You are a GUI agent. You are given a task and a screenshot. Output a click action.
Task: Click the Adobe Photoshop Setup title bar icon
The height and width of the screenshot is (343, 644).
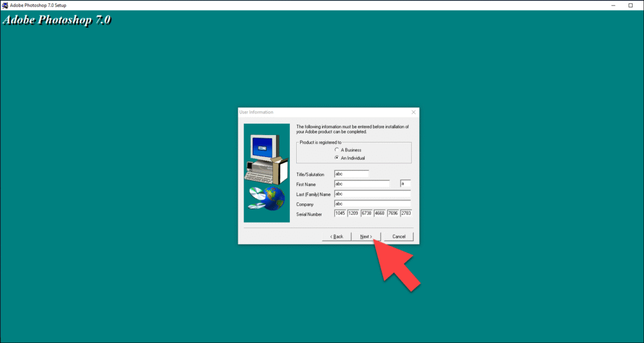point(5,5)
